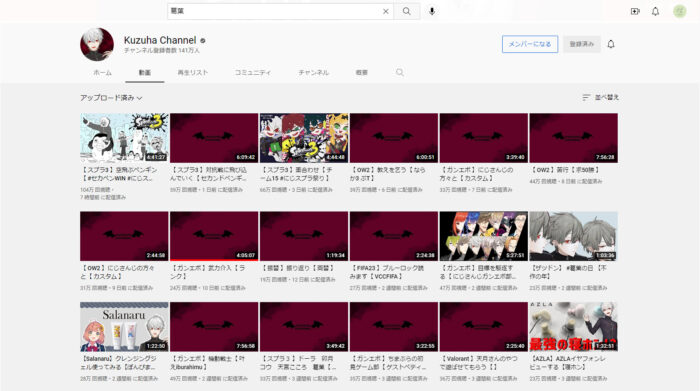Click the magnifier search button

click(406, 11)
